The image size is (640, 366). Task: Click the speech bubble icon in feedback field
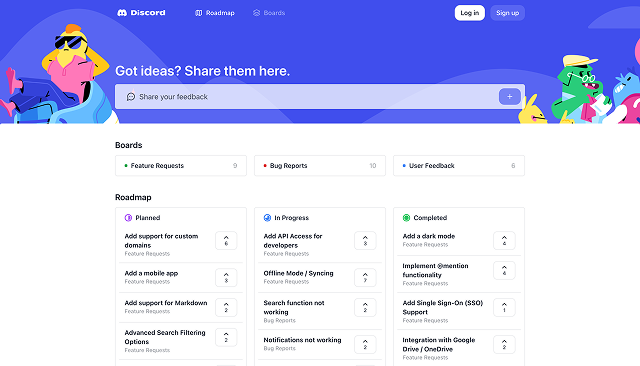point(131,97)
